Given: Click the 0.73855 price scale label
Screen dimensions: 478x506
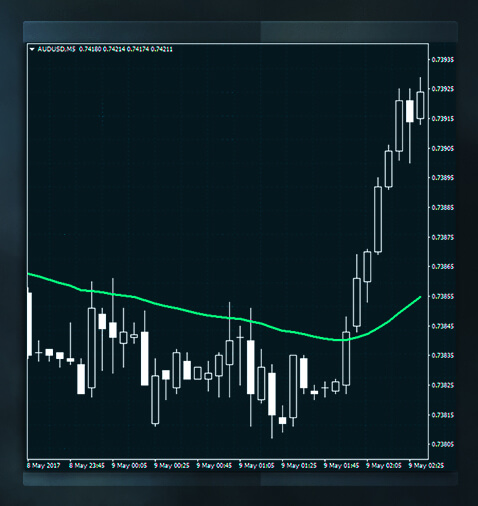Looking at the screenshot, I should (x=443, y=296).
